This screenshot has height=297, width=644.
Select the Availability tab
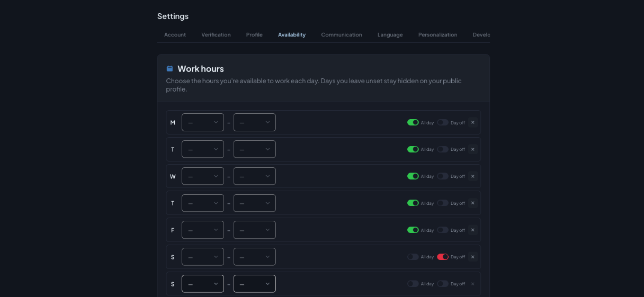point(292,35)
